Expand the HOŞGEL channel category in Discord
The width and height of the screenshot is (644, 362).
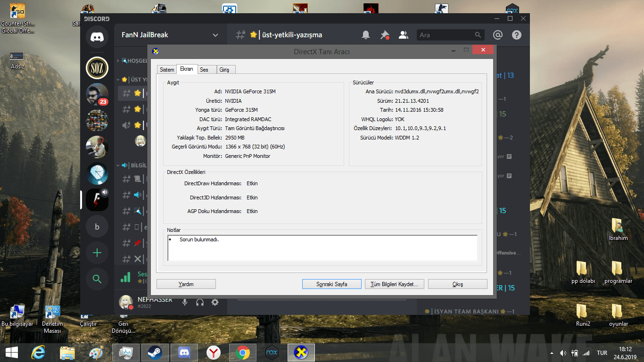132,61
